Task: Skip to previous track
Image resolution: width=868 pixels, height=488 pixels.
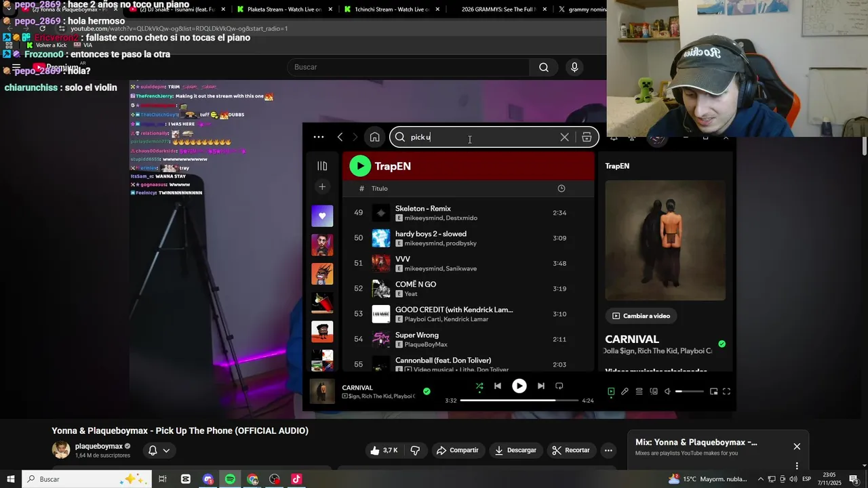Action: pos(498,386)
